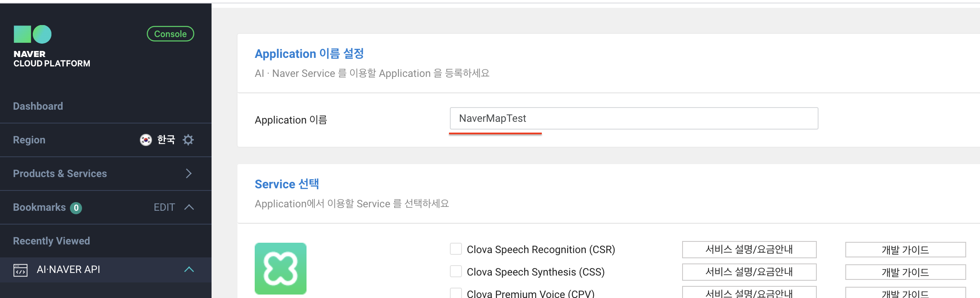Open 서비스 설명/요금안내 for CPV

(749, 292)
